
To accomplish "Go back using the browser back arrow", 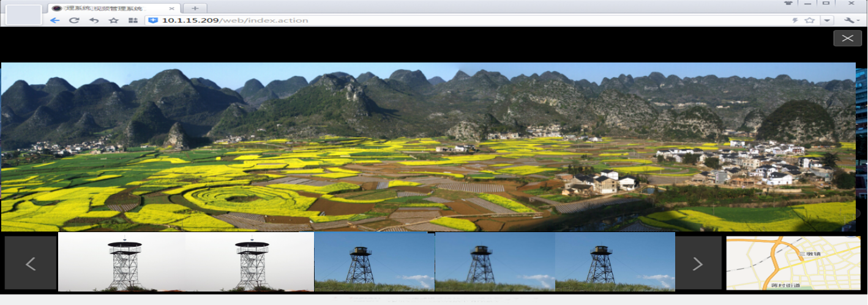I will coord(54,20).
